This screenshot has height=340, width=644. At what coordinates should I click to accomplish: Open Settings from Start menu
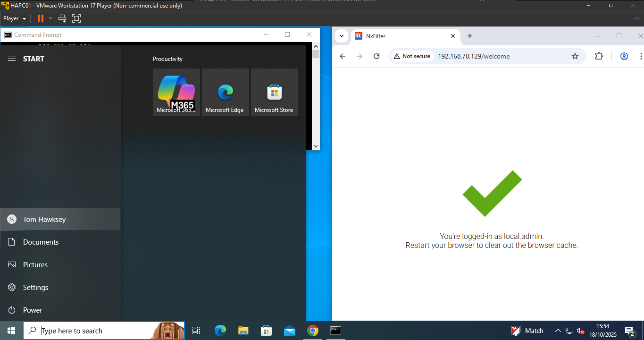tap(35, 287)
